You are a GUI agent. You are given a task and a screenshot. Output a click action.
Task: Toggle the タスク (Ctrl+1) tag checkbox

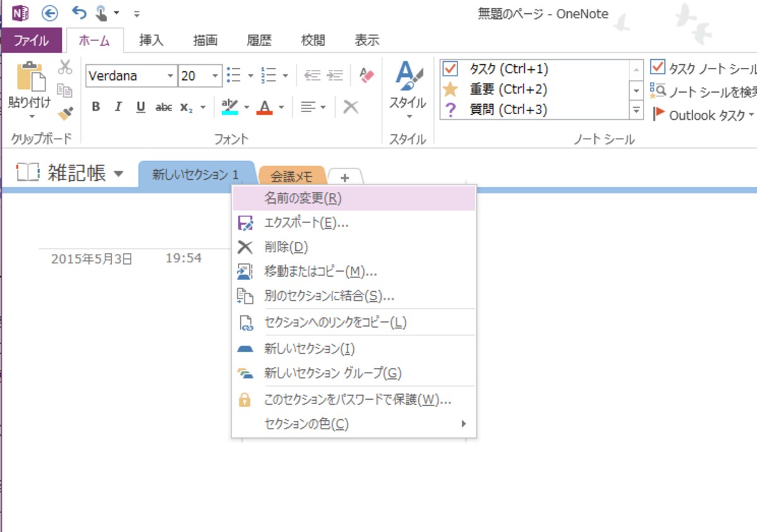(450, 69)
